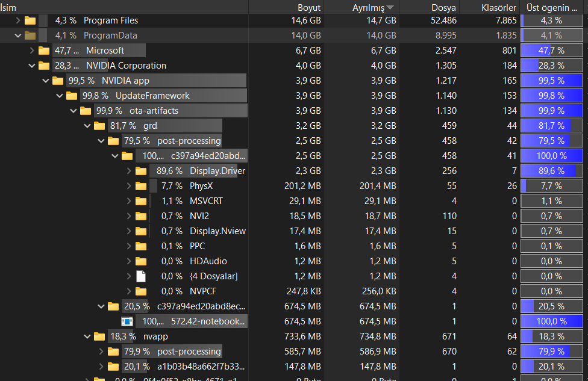Click the 585,7 MB size value

(302, 352)
